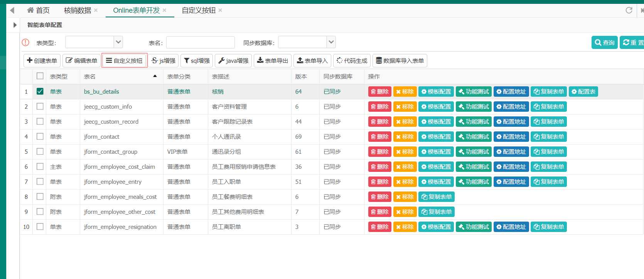
Task: Open the 自定义按钮 tab
Action: click(199, 10)
